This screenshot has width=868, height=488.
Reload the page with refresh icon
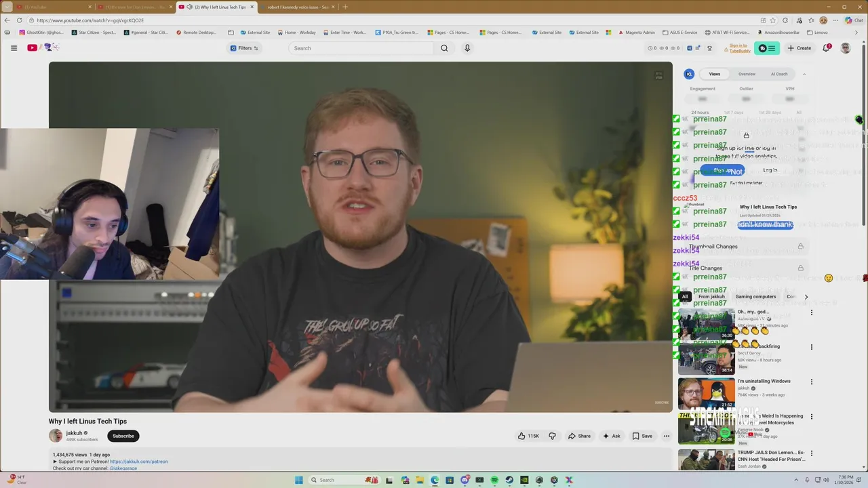pos(19,20)
